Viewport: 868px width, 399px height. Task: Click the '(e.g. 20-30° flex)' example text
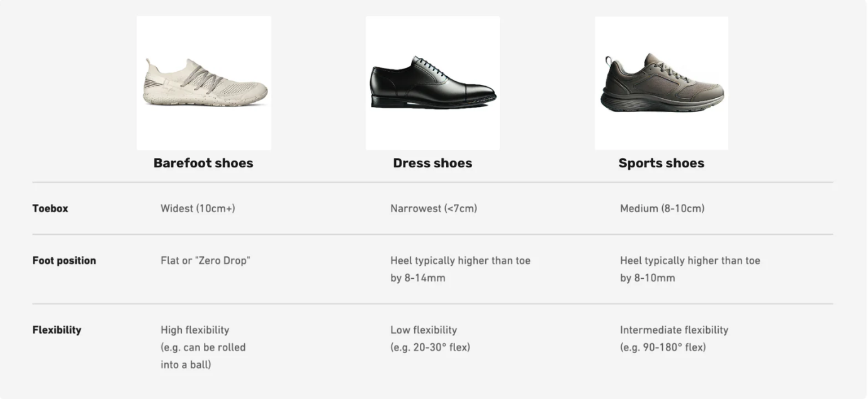tap(430, 347)
